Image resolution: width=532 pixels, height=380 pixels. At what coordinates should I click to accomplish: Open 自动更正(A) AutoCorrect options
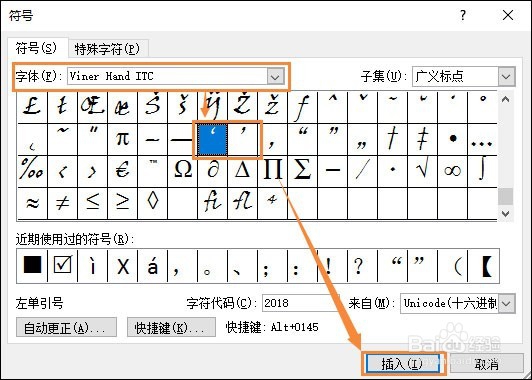pyautogui.click(x=66, y=327)
